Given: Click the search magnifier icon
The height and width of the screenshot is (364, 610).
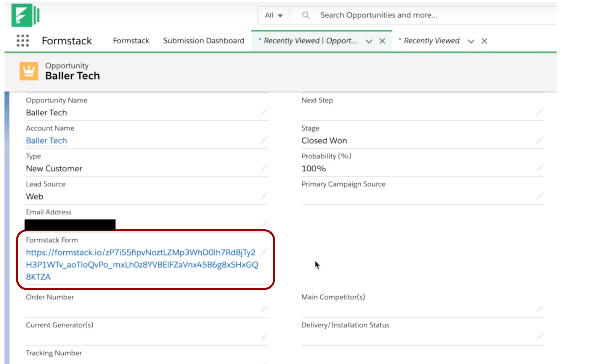Looking at the screenshot, I should [306, 15].
